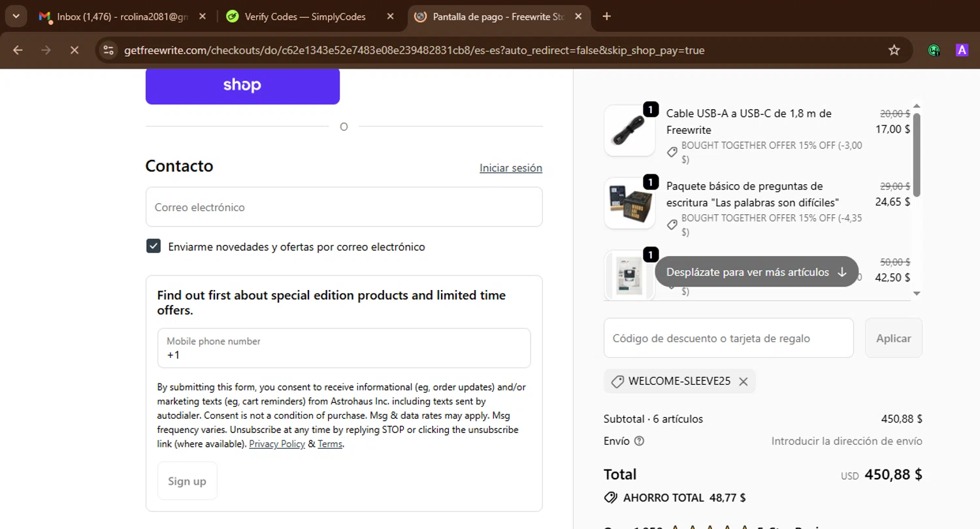The image size is (980, 529).
Task: Go forward in browser history
Action: click(46, 50)
